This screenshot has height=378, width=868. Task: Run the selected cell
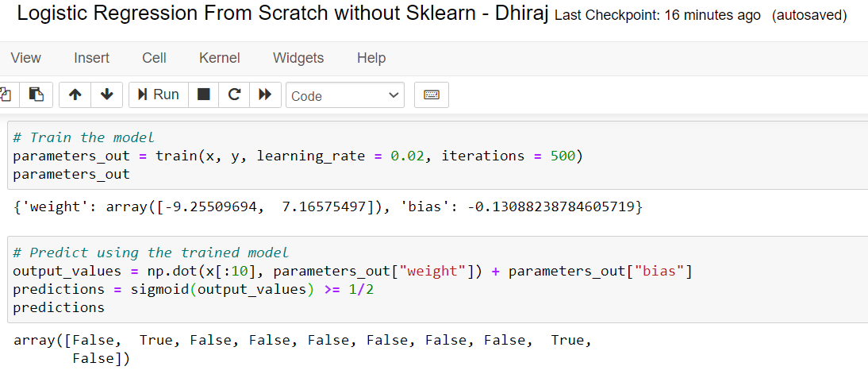tap(159, 94)
